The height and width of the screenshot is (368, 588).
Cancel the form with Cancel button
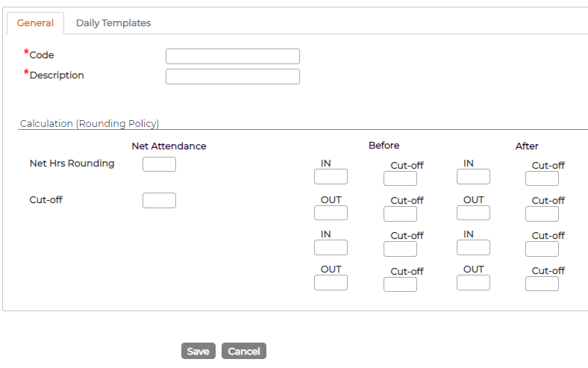244,351
